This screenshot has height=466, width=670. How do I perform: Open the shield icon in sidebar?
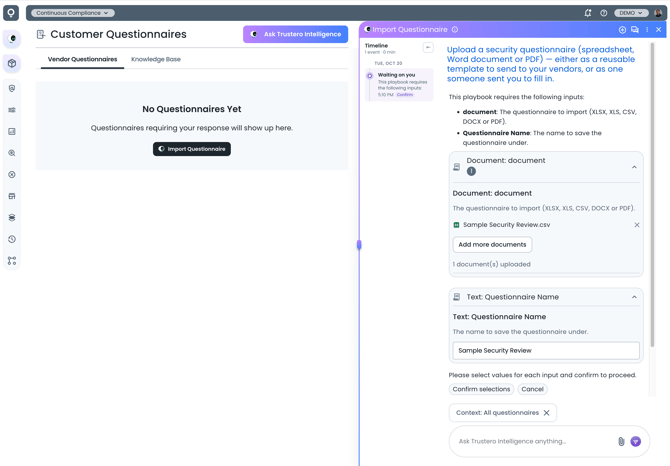point(12,88)
